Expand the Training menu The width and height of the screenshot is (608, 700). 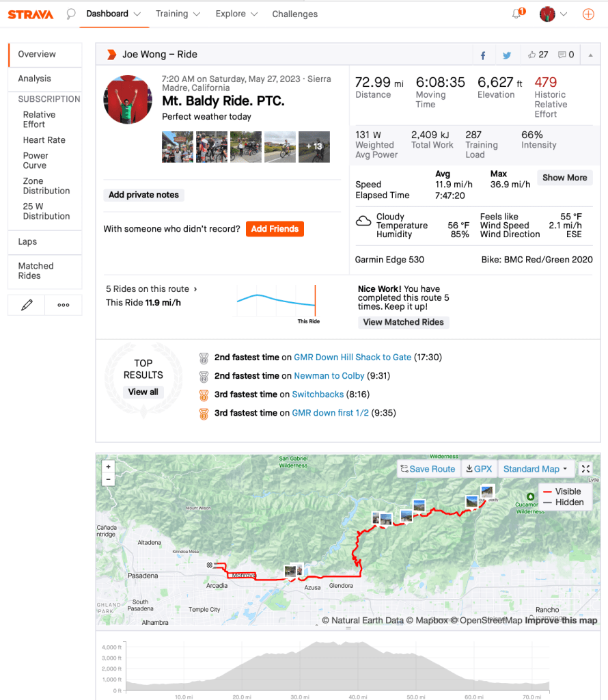click(x=177, y=14)
